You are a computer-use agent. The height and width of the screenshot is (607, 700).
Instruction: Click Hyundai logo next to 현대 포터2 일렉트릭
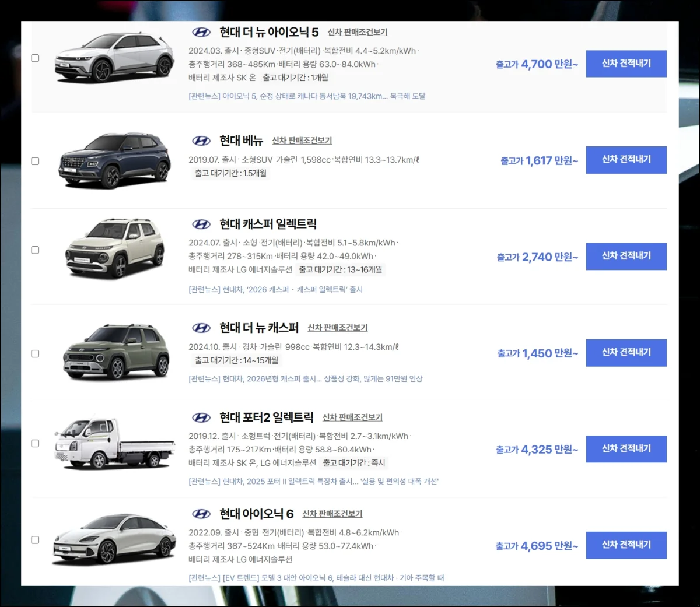(x=201, y=417)
